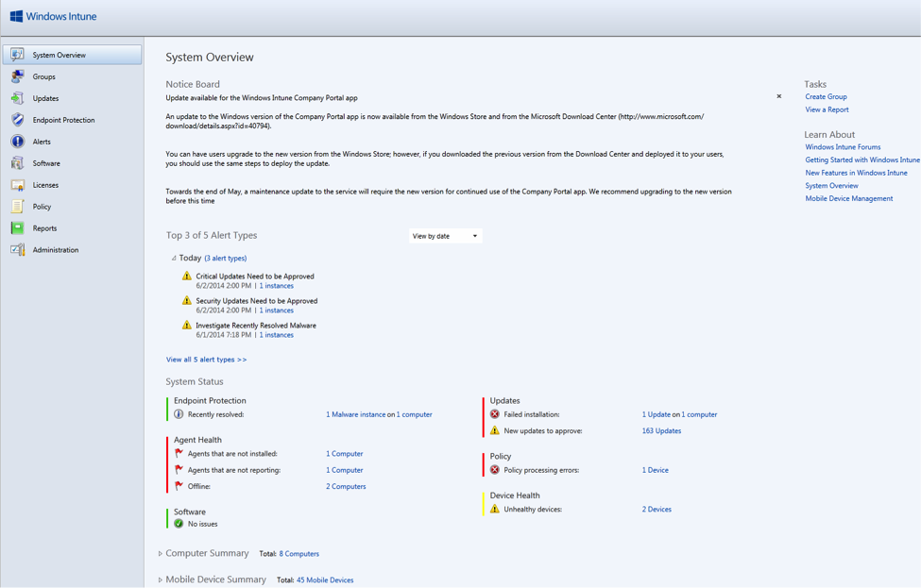Open the Licenses workspace
This screenshot has height=588, width=921.
[x=46, y=185]
